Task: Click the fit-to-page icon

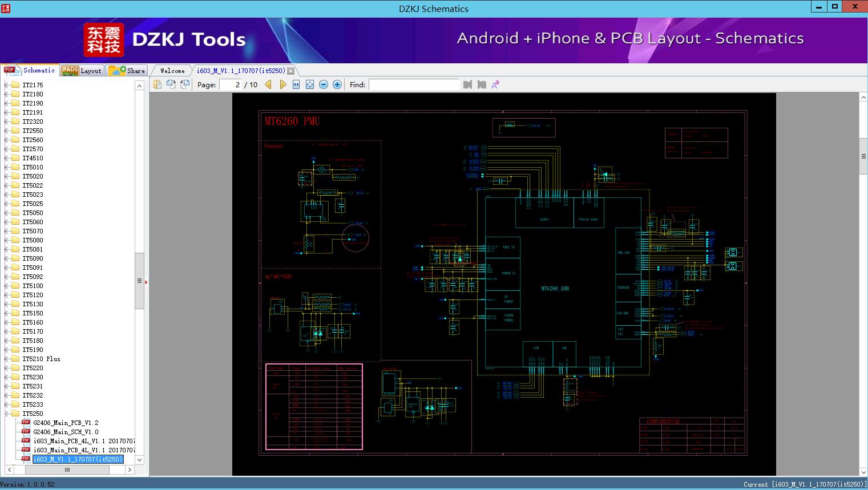Action: tap(310, 84)
